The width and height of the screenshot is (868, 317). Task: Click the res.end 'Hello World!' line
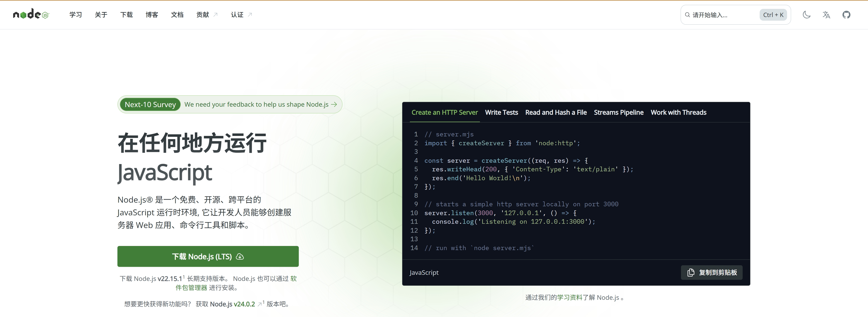tap(481, 178)
